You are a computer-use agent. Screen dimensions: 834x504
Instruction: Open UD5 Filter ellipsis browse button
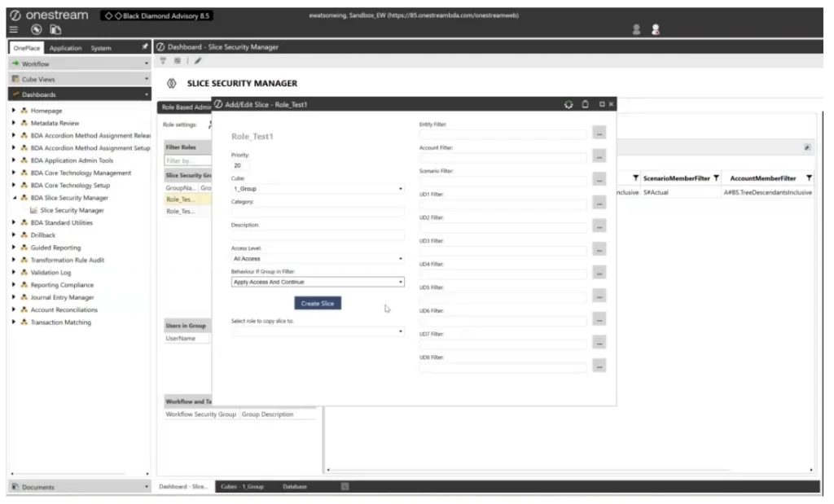point(599,296)
